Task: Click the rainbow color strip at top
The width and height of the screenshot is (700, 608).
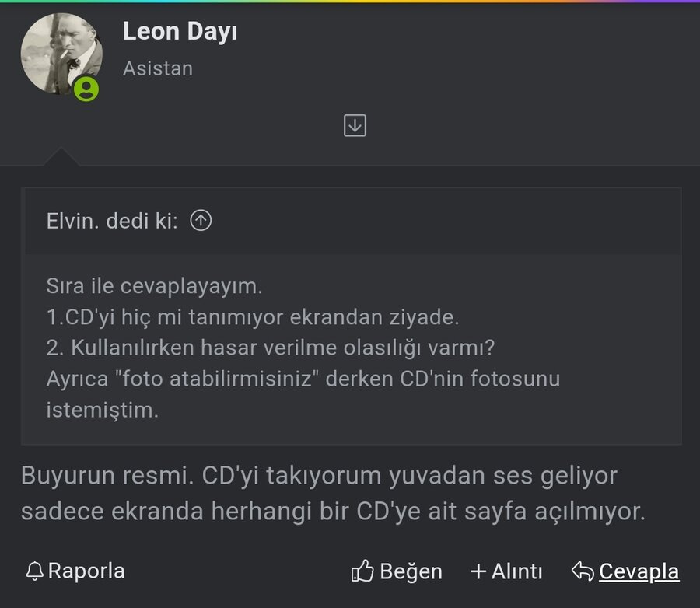Action: coord(350,2)
